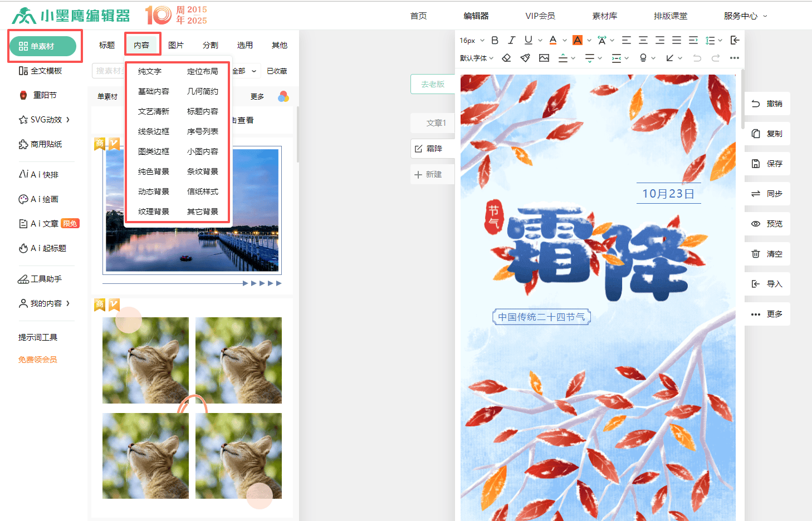The image size is (812, 521).
Task: Click the three-circle color palette icon
Action: pyautogui.click(x=283, y=96)
